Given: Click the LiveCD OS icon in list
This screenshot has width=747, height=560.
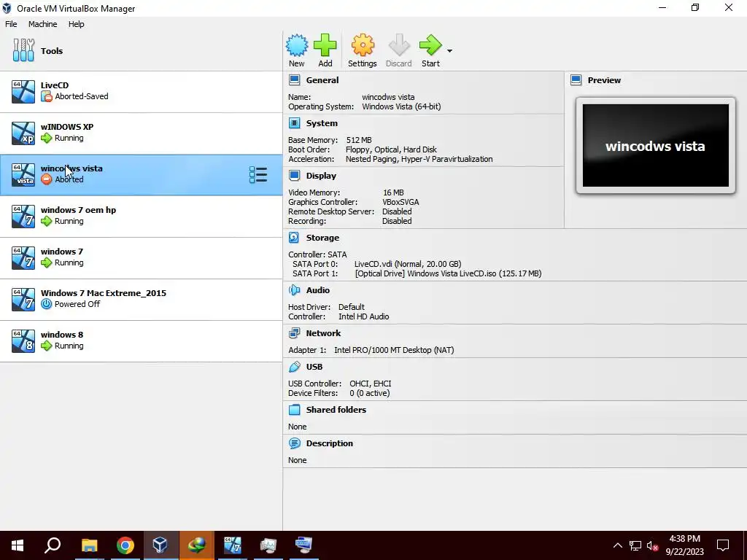Looking at the screenshot, I should click(23, 91).
